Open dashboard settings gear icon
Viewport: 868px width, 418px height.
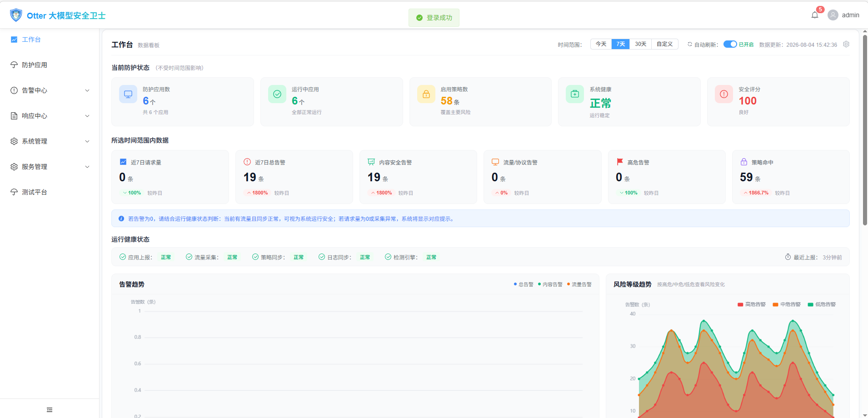[846, 44]
